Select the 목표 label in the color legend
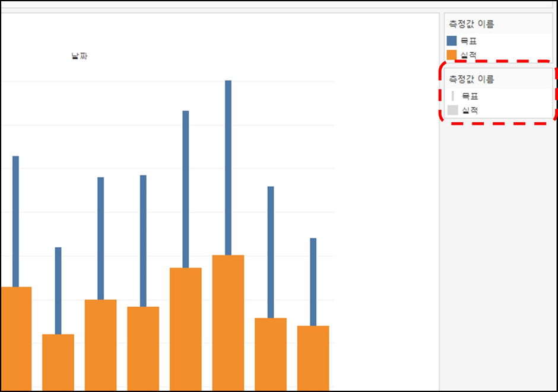Screen dimensions: 558x392 [468, 42]
